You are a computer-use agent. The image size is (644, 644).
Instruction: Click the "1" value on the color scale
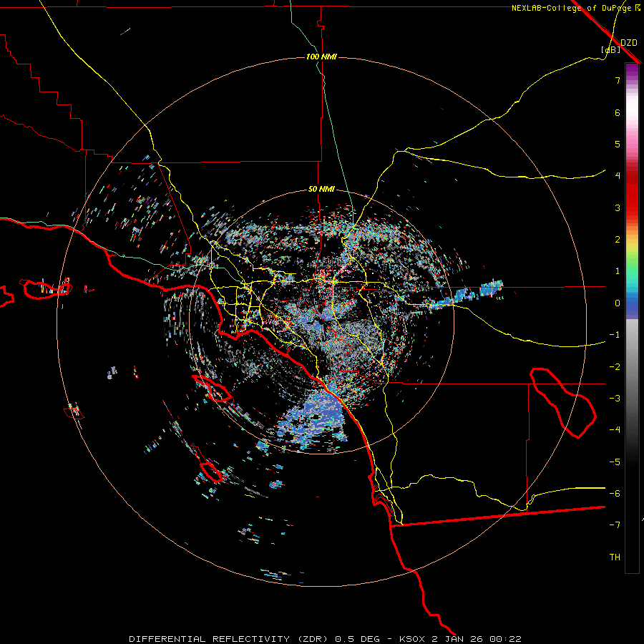pos(618,271)
